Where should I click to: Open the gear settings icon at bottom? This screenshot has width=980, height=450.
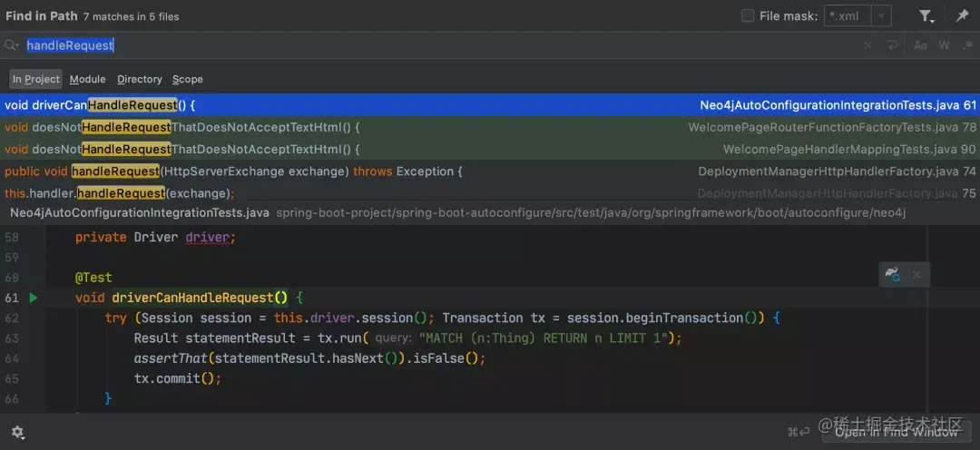[x=17, y=432]
